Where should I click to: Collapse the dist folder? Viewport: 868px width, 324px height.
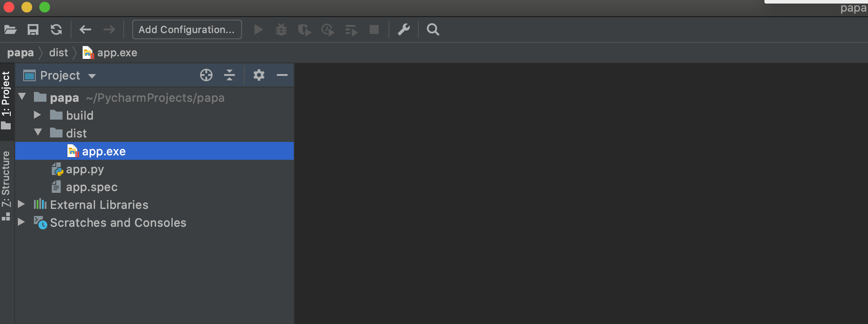(x=38, y=133)
